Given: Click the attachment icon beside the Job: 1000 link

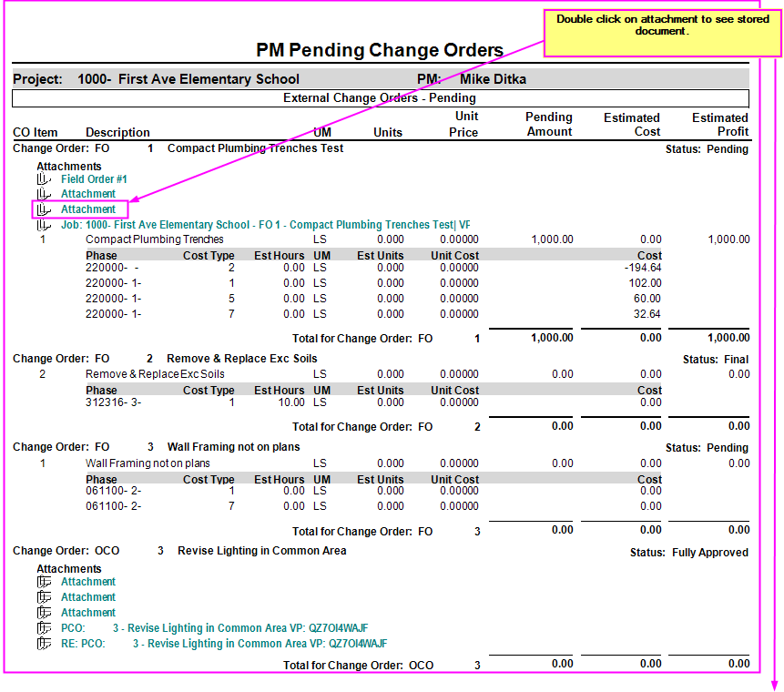Looking at the screenshot, I should click(x=44, y=225).
